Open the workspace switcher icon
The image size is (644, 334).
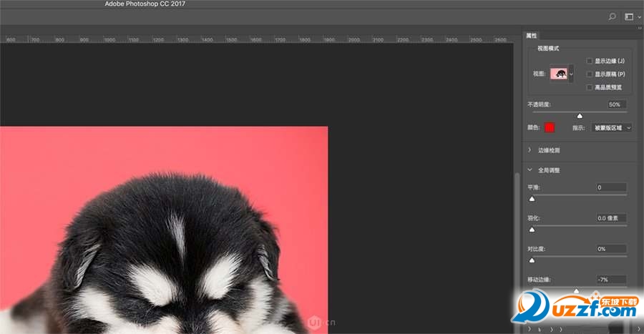click(x=629, y=17)
